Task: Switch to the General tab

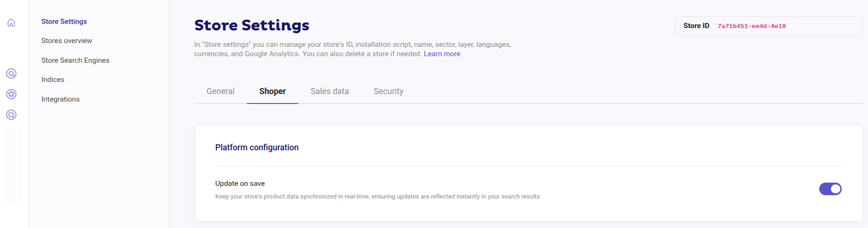Action: click(x=221, y=91)
